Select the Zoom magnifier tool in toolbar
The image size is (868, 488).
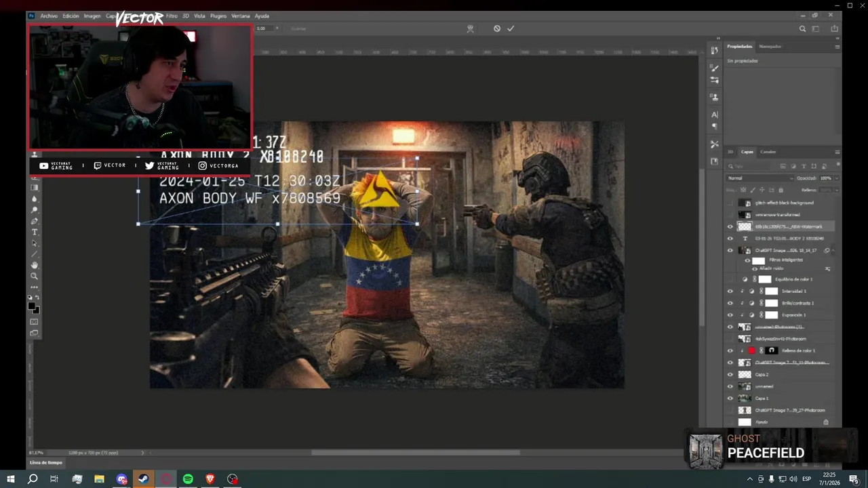click(35, 276)
